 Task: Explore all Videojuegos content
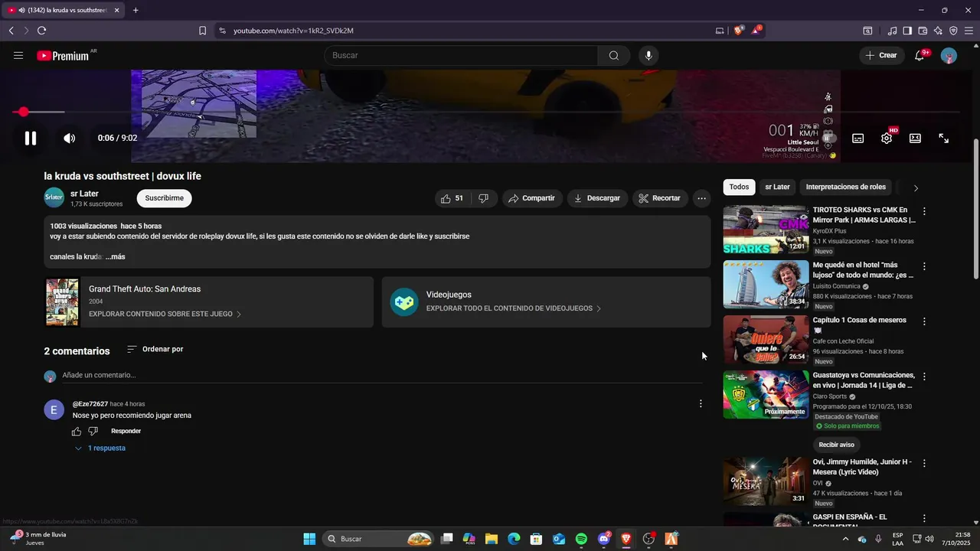pyautogui.click(x=514, y=308)
